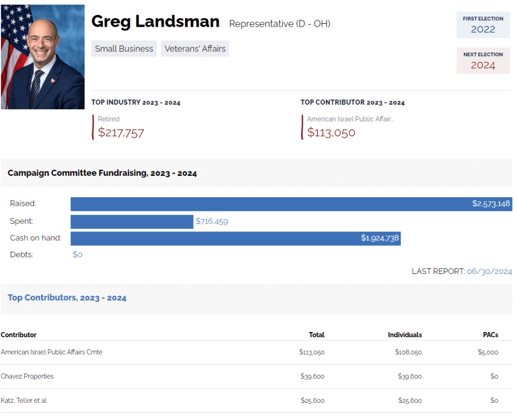The width and height of the screenshot is (517, 420).
Task: Open the Veterans' Affairs committee tag
Action: 195,49
